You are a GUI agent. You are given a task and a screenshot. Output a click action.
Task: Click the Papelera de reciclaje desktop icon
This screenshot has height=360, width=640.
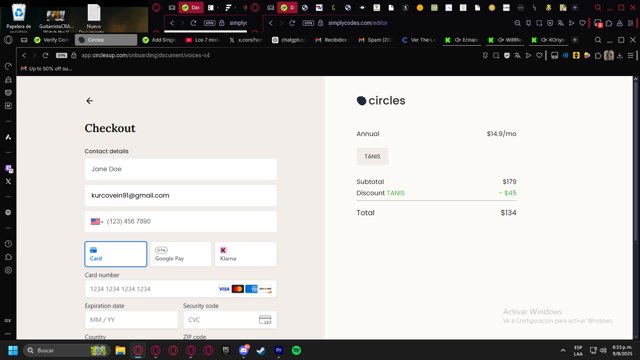coord(18,17)
